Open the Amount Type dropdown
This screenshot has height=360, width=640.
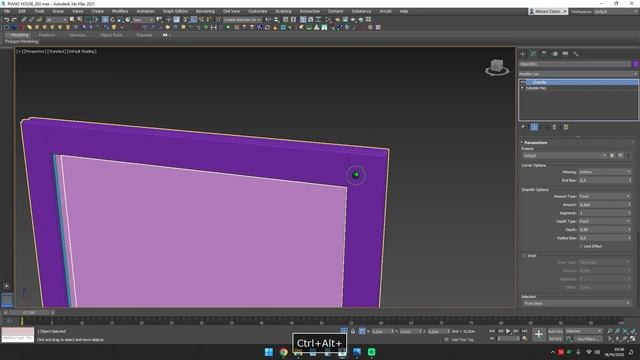click(604, 196)
